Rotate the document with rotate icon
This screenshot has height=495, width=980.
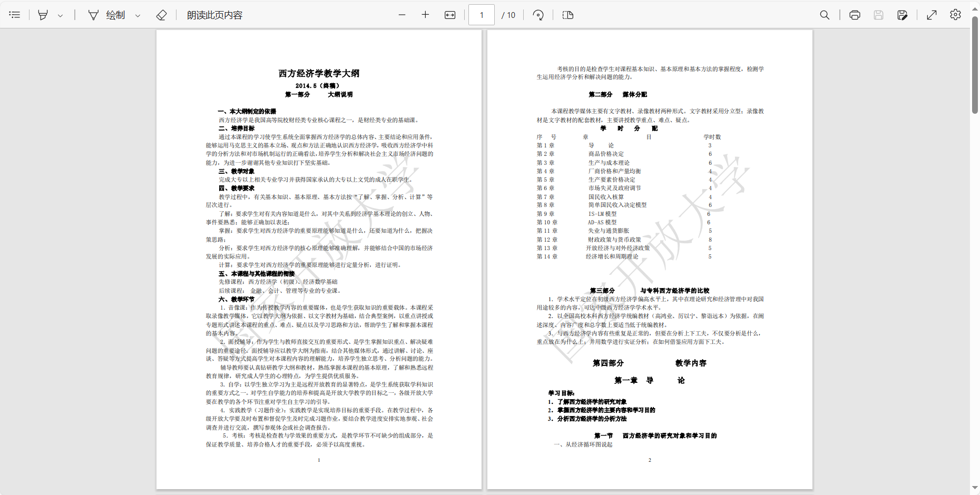coord(538,15)
